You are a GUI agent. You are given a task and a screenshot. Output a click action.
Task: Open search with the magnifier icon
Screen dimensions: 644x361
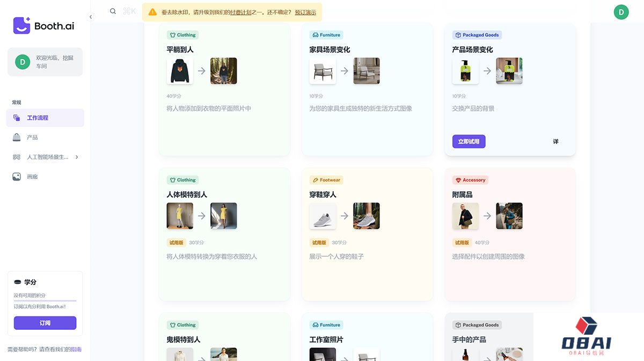113,11
